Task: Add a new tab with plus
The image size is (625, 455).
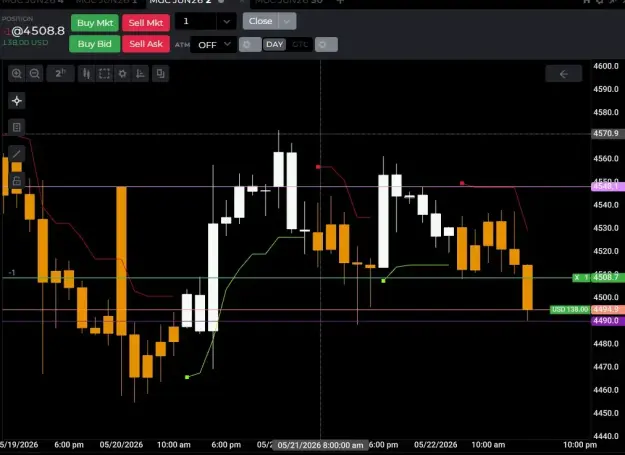Action: point(340,2)
